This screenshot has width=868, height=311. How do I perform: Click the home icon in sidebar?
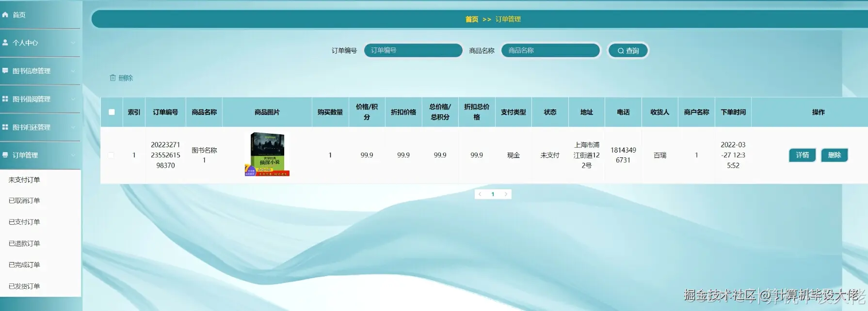tap(5, 15)
